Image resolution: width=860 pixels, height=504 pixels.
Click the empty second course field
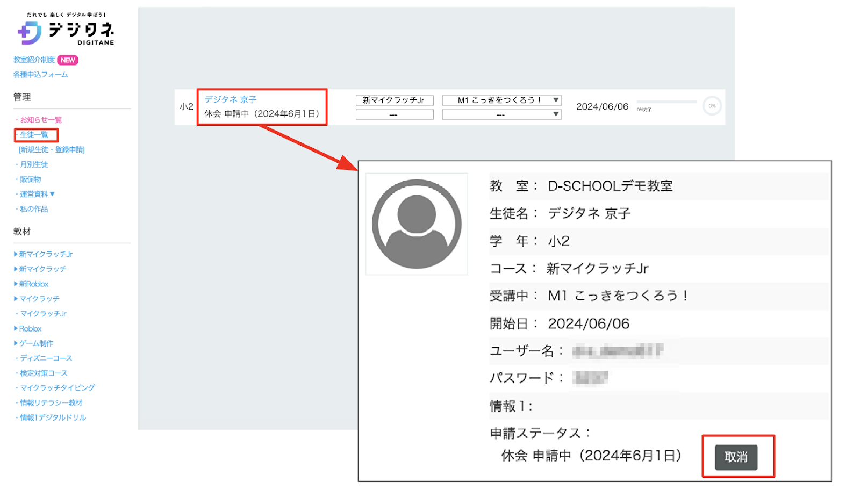click(394, 114)
